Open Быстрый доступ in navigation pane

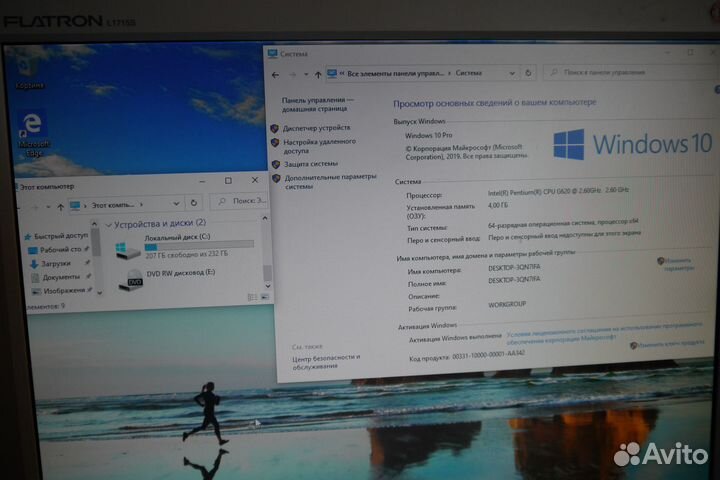pyautogui.click(x=61, y=236)
